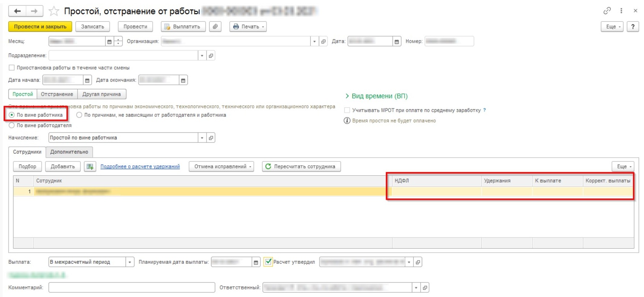
Task: Click the Сотрудник column header
Action: point(213,181)
